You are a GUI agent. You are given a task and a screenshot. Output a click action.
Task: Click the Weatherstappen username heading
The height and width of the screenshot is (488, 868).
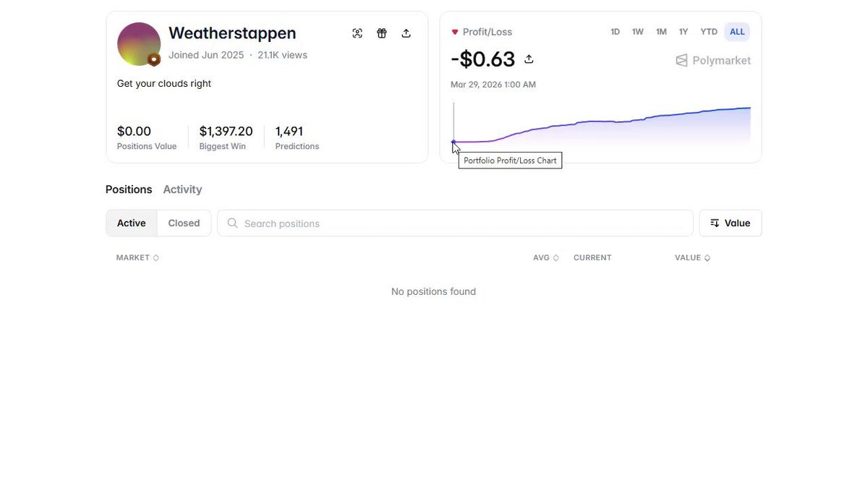[232, 33]
